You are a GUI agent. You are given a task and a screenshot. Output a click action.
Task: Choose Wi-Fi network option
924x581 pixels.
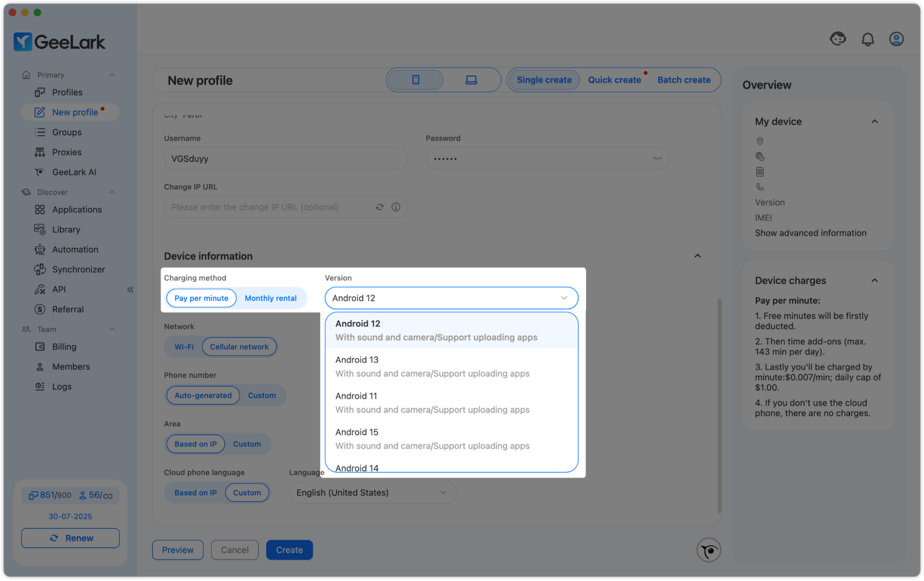click(184, 347)
